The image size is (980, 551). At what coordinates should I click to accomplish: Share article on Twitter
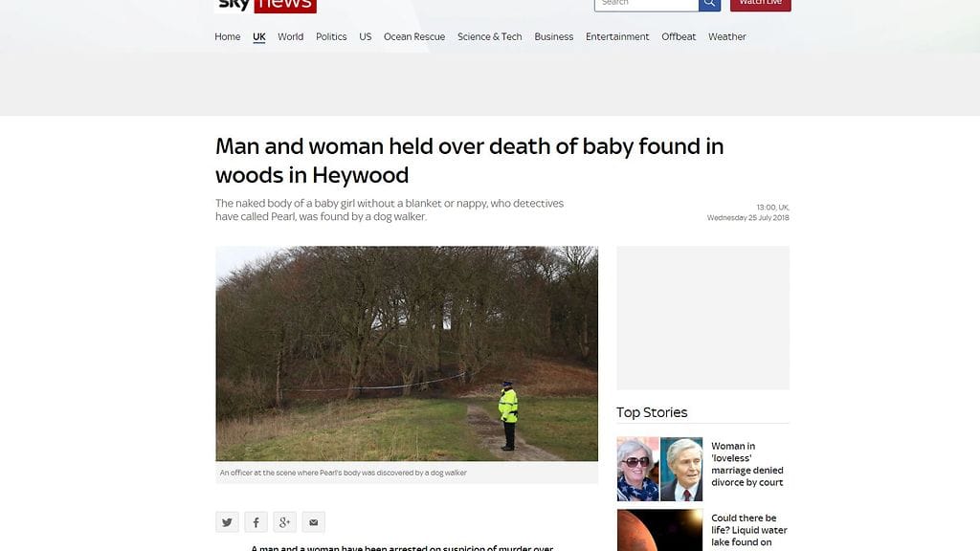point(227,521)
